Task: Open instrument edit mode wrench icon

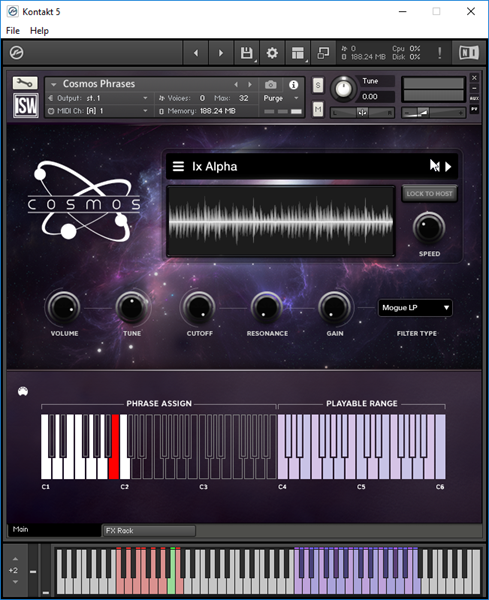Action: [25, 83]
